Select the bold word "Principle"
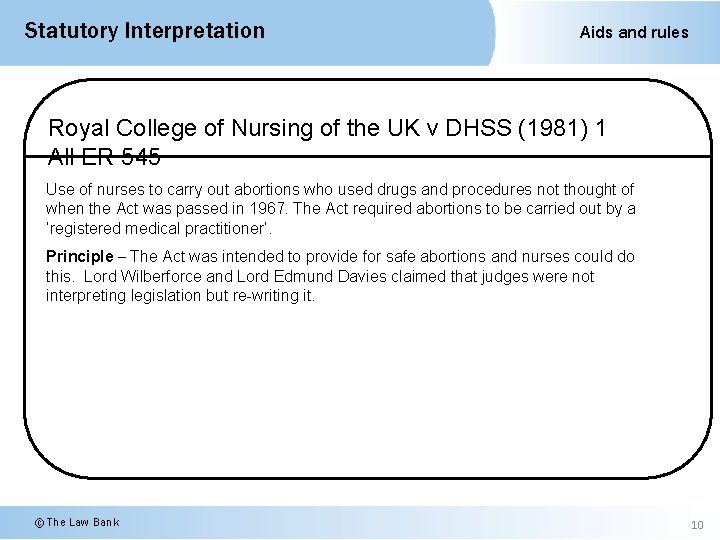This screenshot has height=540, width=720. pos(79,257)
